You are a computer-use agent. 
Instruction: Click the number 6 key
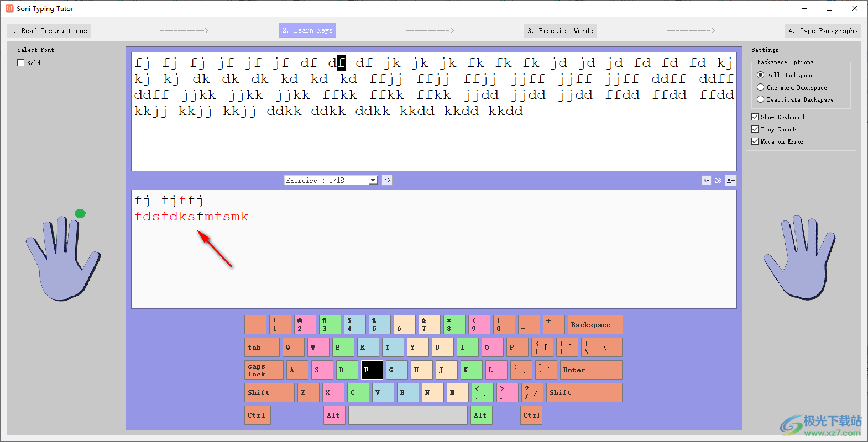click(x=405, y=325)
